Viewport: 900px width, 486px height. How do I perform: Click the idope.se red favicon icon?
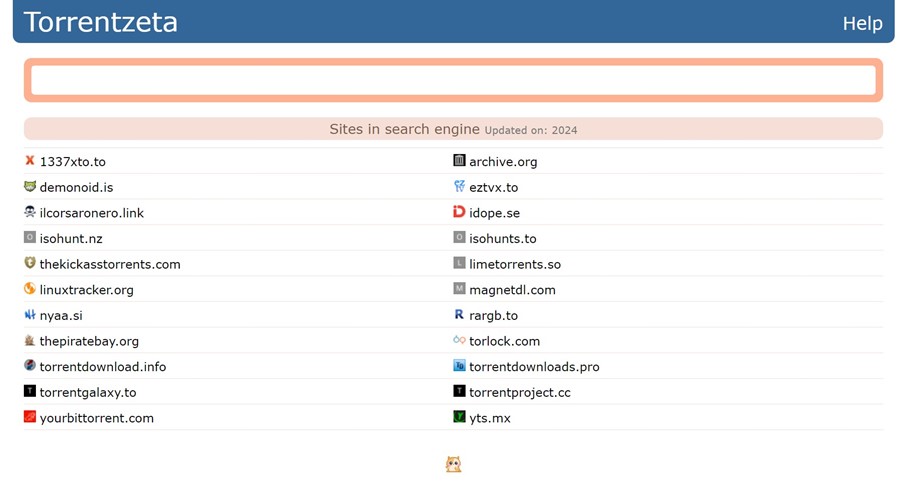(x=459, y=213)
